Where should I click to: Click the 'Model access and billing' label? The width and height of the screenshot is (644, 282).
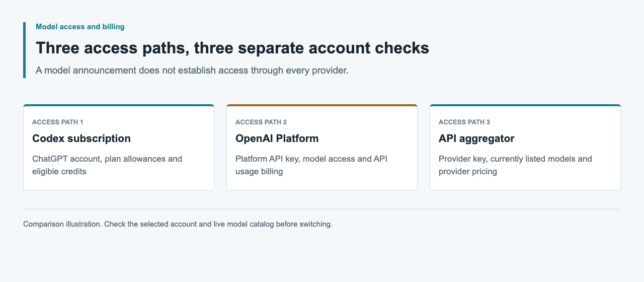click(x=80, y=27)
